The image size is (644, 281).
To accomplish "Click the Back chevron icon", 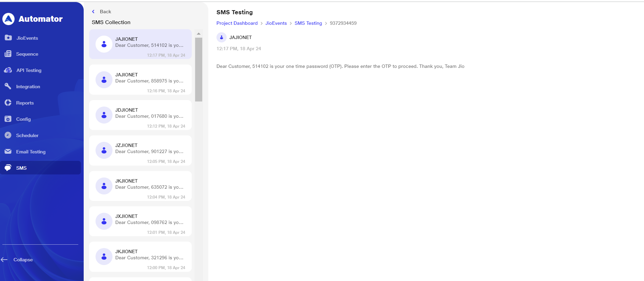I will (x=94, y=12).
